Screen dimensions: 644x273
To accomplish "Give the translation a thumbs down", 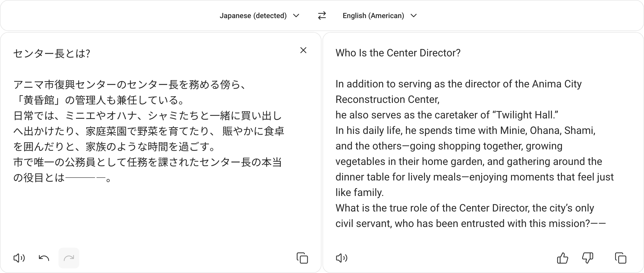I will pos(588,258).
